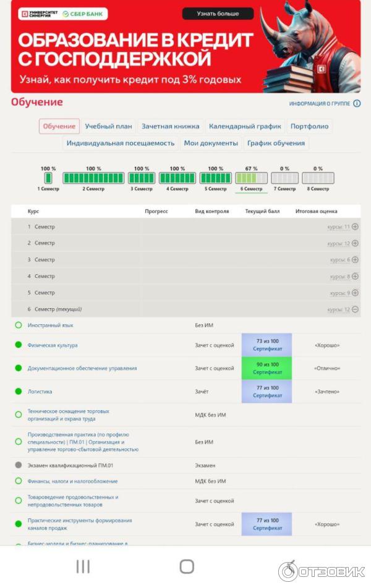The image size is (371, 588).
Task: Expand the 3 Семестр course list
Action: point(355,260)
